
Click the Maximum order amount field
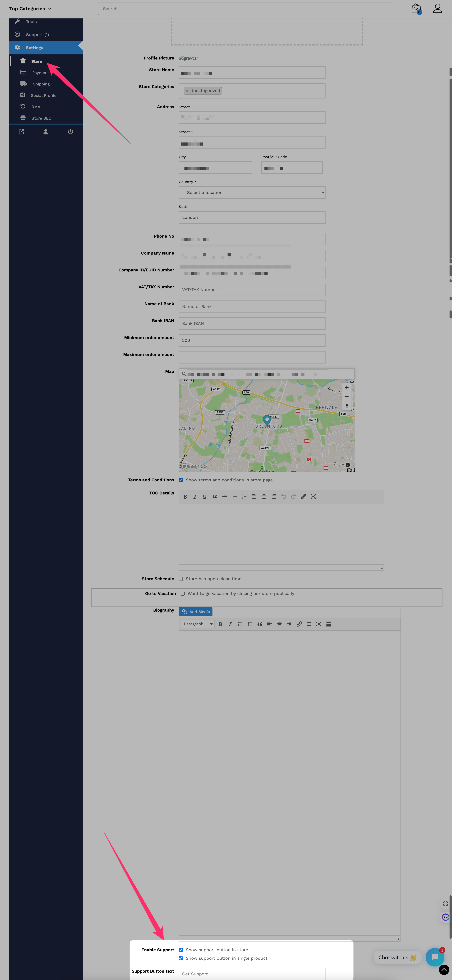pos(252,357)
